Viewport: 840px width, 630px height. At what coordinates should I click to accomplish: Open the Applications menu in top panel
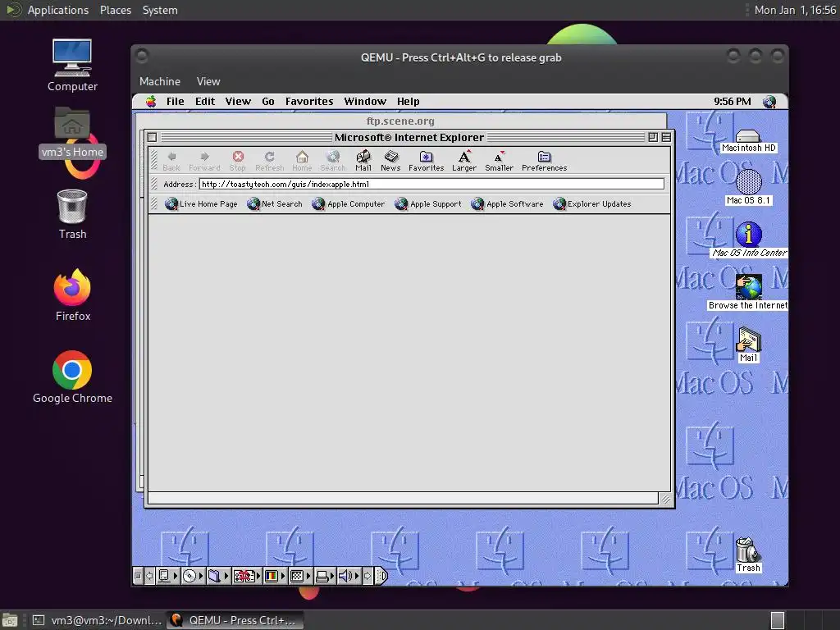click(x=58, y=10)
